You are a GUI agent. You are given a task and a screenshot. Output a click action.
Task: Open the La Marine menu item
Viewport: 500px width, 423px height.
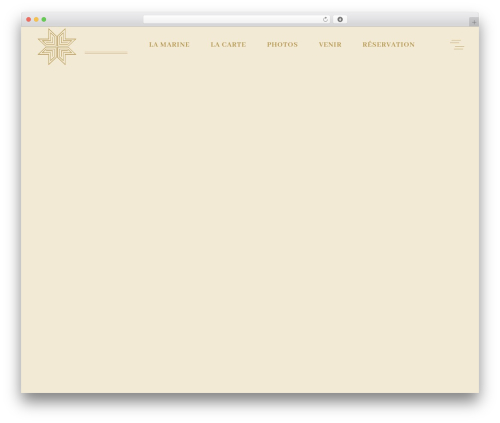point(169,45)
